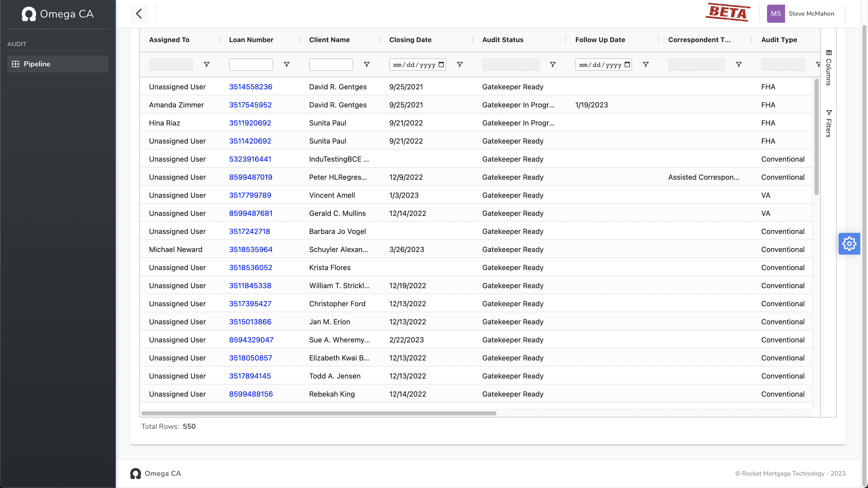Open loan 3514558236 link
Screen dimensions: 868x488
pyautogui.click(x=250, y=87)
